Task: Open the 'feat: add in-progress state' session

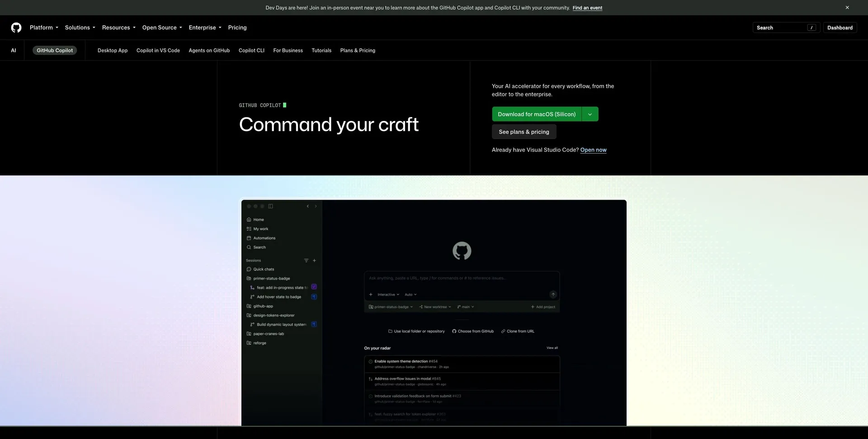Action: coord(282,288)
